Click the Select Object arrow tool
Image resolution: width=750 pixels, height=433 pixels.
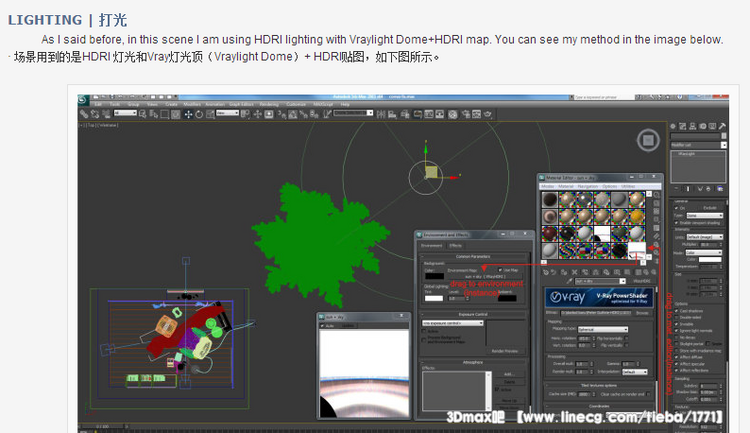143,114
